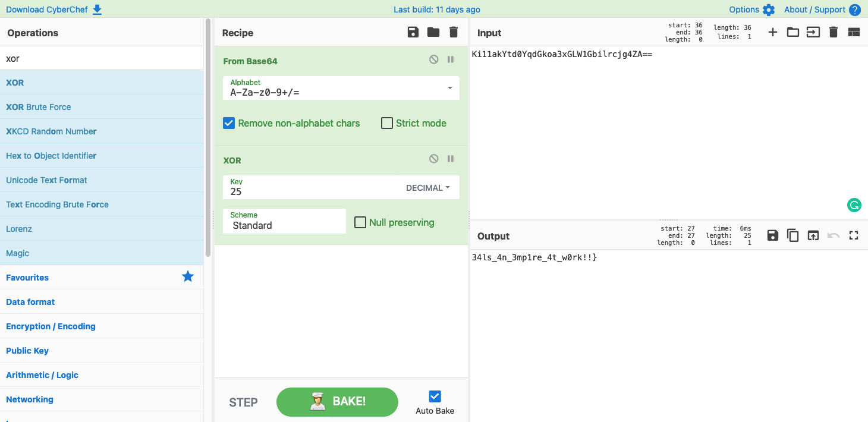Click the Download CyberChef link
Image resolution: width=868 pixels, height=422 pixels.
point(54,10)
